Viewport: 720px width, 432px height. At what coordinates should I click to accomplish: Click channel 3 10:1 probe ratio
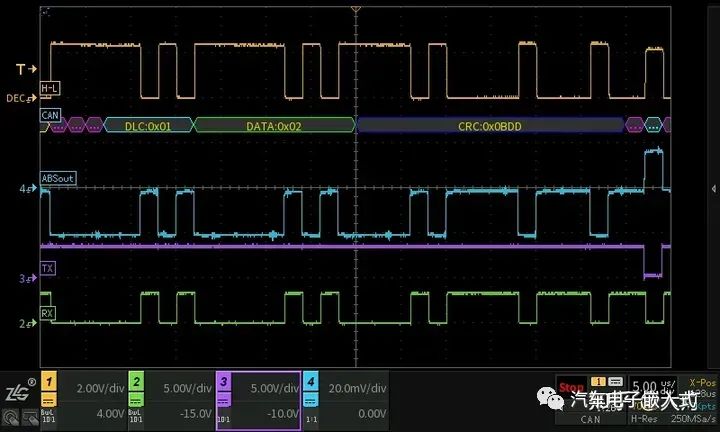223,419
